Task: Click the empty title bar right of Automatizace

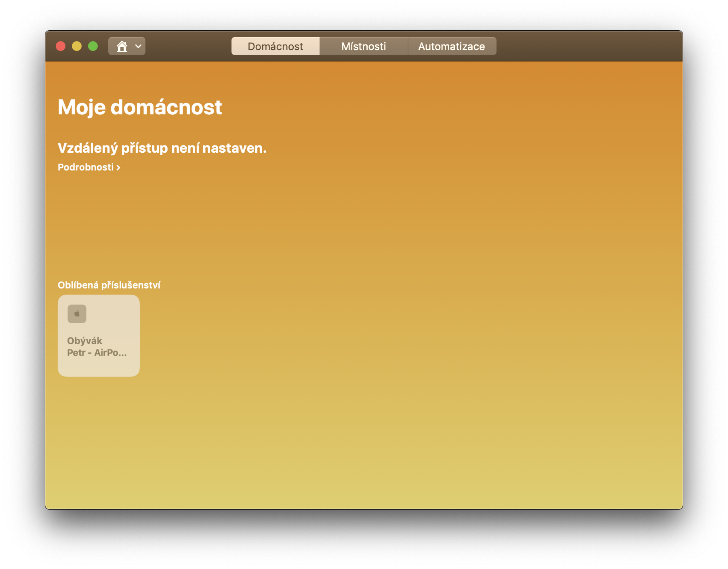Action: point(586,46)
